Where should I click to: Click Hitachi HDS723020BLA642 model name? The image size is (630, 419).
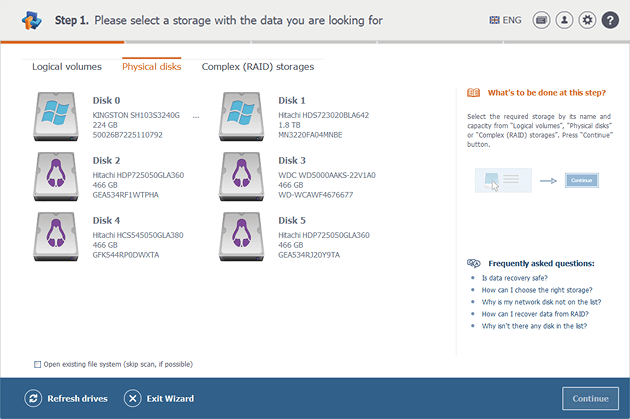323,115
